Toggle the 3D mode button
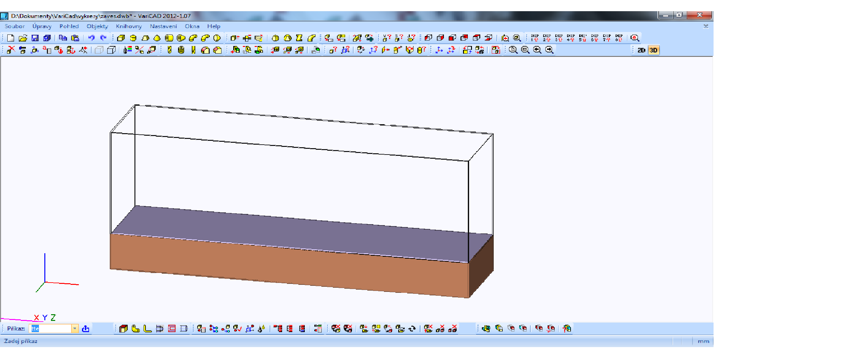Screen dimensions: 868x357 pos(653,50)
